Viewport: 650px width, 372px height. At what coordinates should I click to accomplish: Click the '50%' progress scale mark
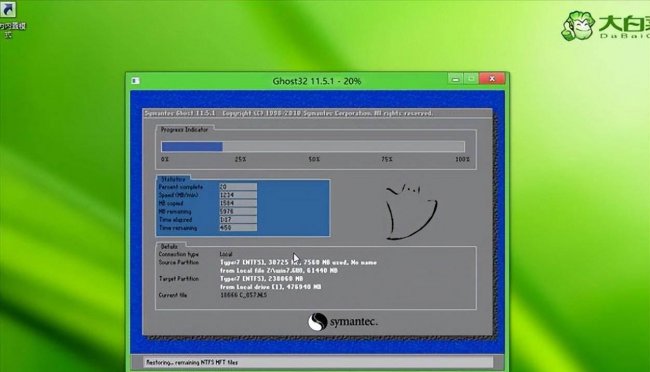314,159
